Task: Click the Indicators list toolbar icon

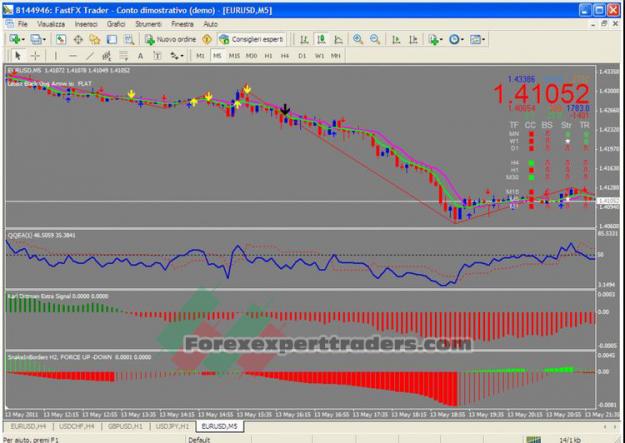Action: pos(433,39)
